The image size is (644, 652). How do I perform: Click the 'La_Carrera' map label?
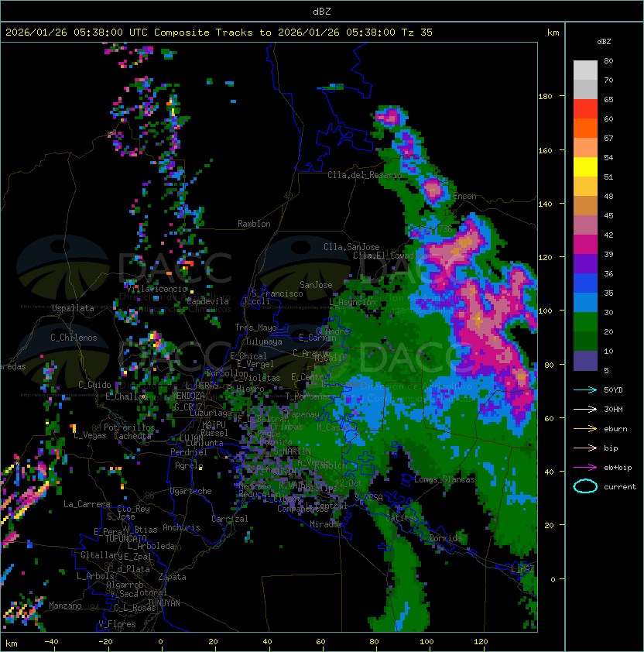(87, 504)
